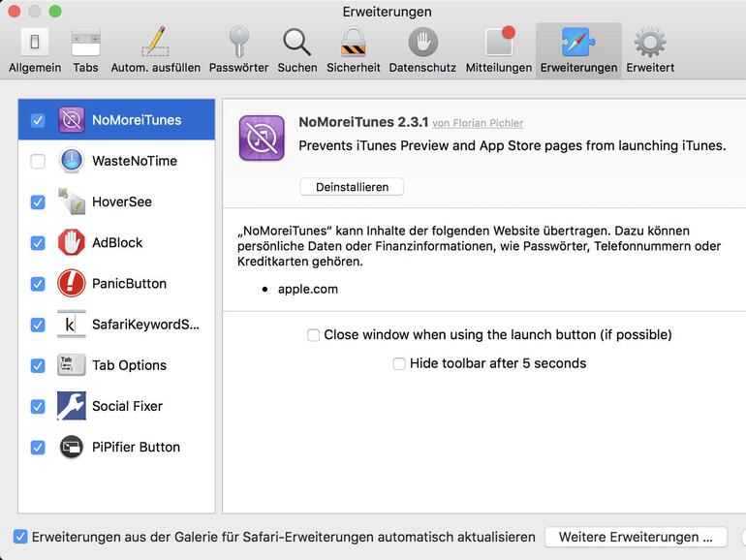Open the Mitteilungen notifications pane
The height and width of the screenshot is (560, 746).
(x=499, y=50)
